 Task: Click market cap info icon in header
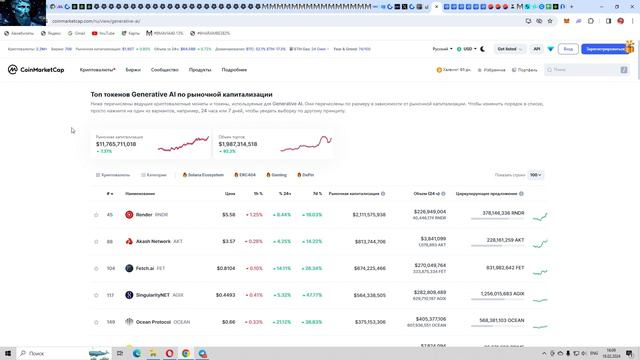click(x=383, y=194)
